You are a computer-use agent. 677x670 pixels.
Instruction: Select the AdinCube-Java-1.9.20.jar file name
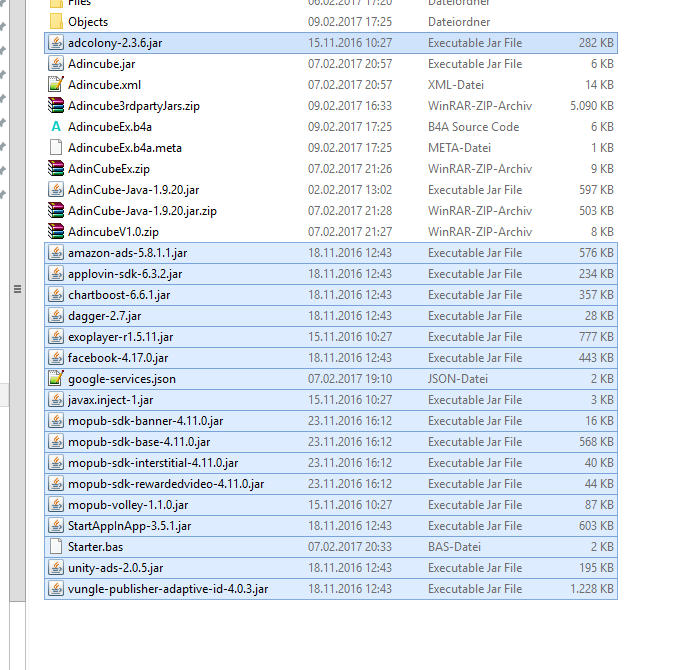[x=133, y=190]
